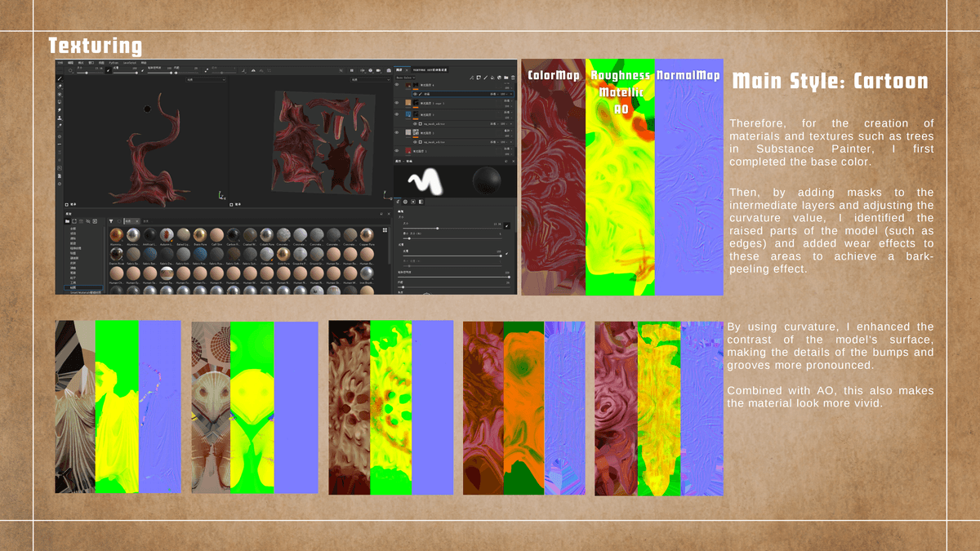Click the add smart material icon above layers
This screenshot has height=551, width=980.
click(499, 78)
